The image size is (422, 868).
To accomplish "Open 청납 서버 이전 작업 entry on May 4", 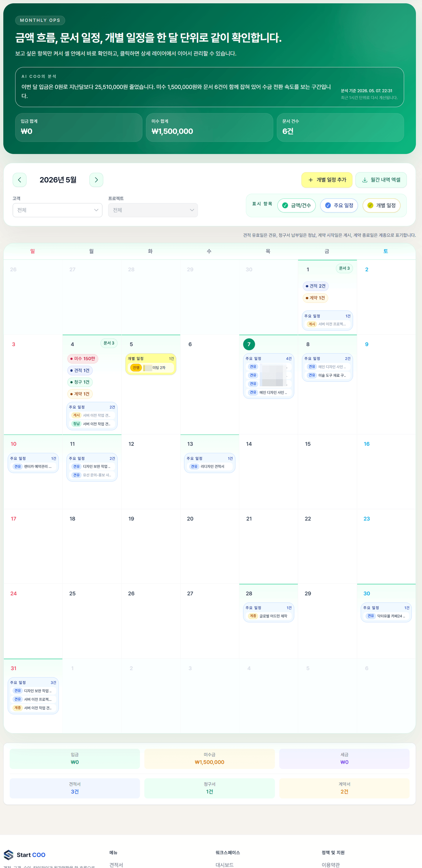I will point(92,424).
